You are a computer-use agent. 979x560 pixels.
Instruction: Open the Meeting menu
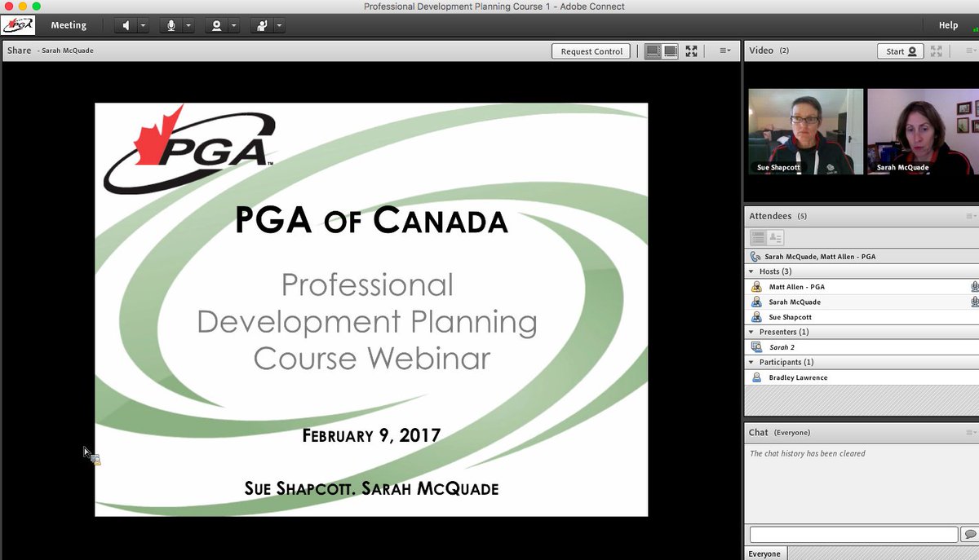coord(69,25)
